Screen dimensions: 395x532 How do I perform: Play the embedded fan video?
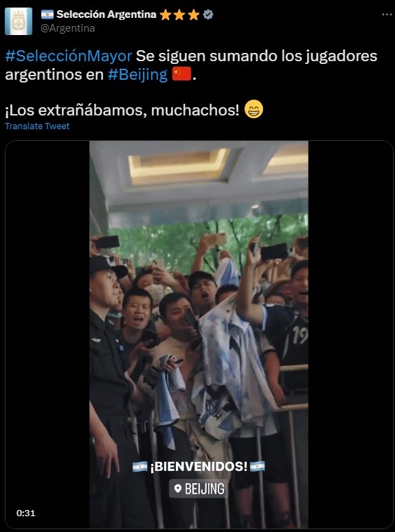(199, 335)
